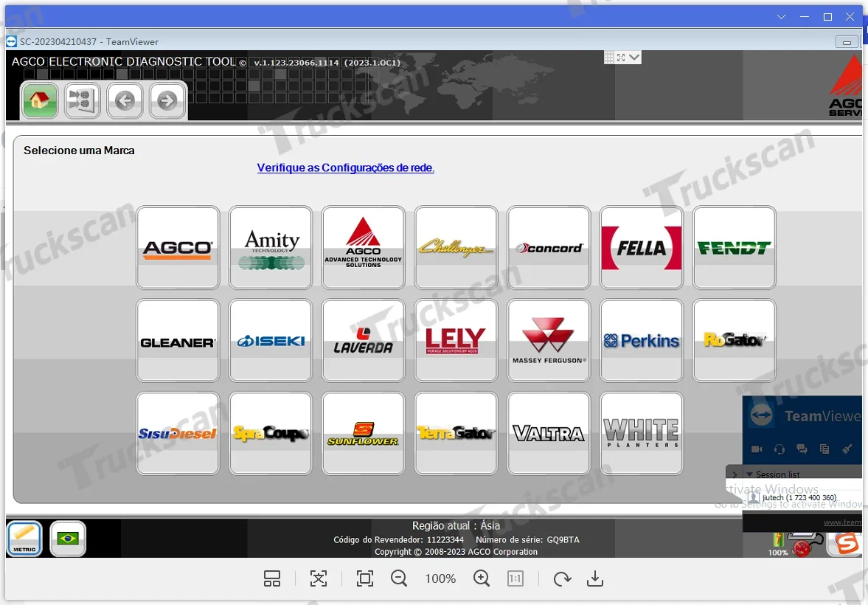Rotate the image with the rotate icon
868x605 pixels.
point(562,579)
